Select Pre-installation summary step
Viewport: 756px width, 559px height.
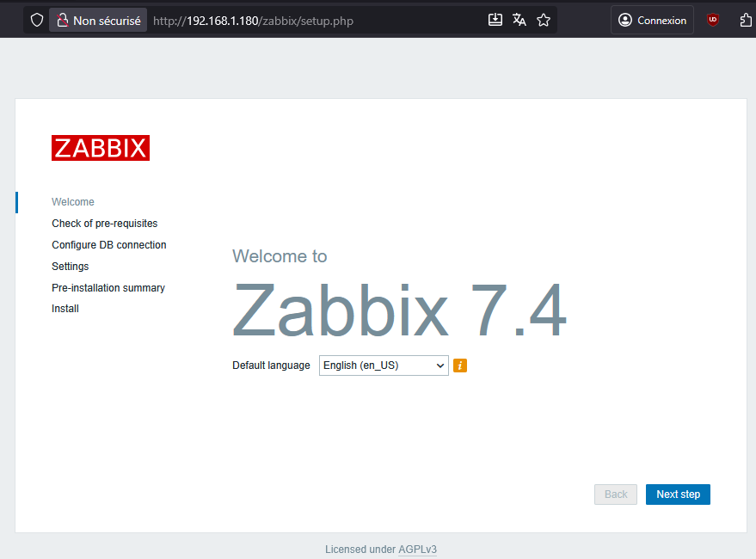(108, 288)
